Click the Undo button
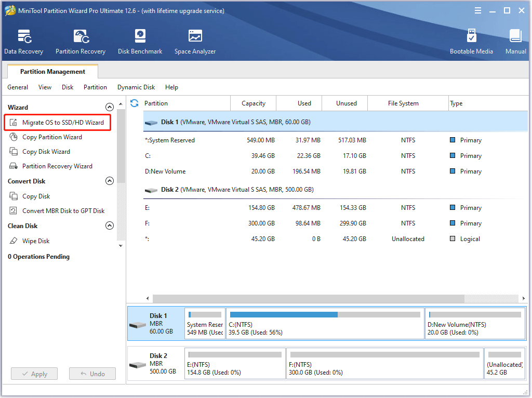Viewport: 532px width, 398px height. point(92,374)
